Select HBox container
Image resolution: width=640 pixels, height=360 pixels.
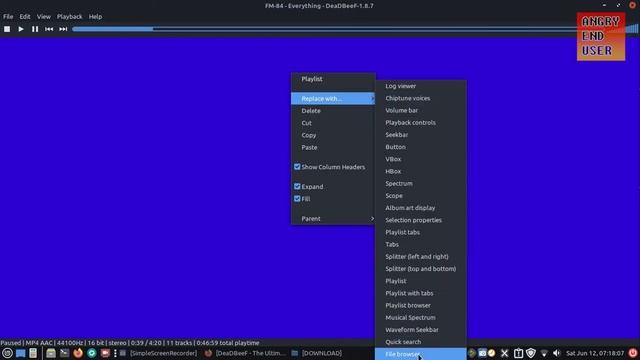(421, 171)
